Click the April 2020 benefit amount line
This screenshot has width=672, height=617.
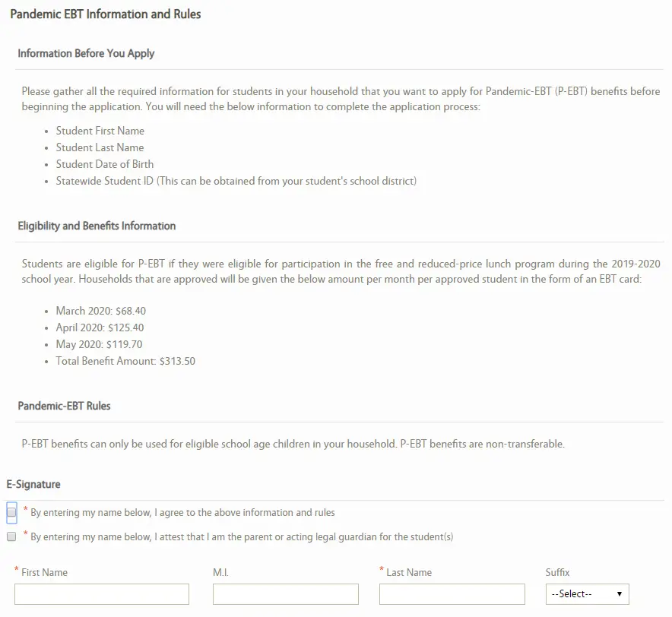click(x=100, y=327)
